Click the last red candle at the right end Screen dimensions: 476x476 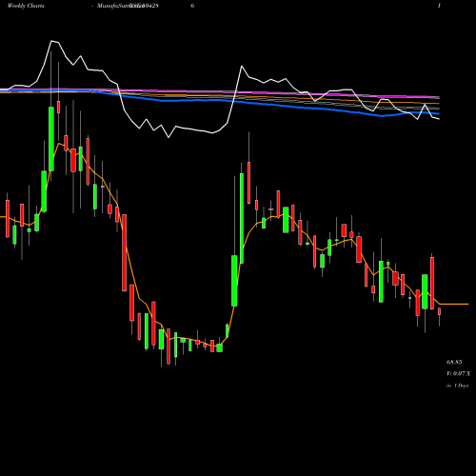(440, 311)
